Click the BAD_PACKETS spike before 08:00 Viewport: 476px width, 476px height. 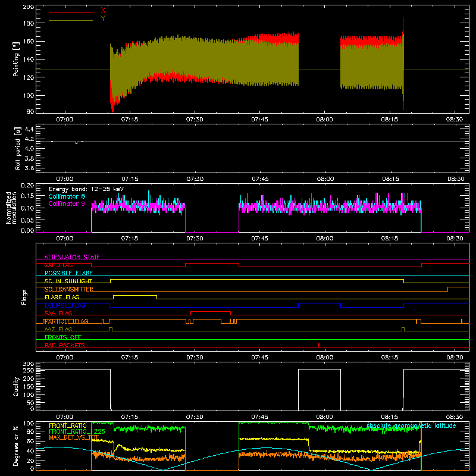pyautogui.click(x=319, y=345)
